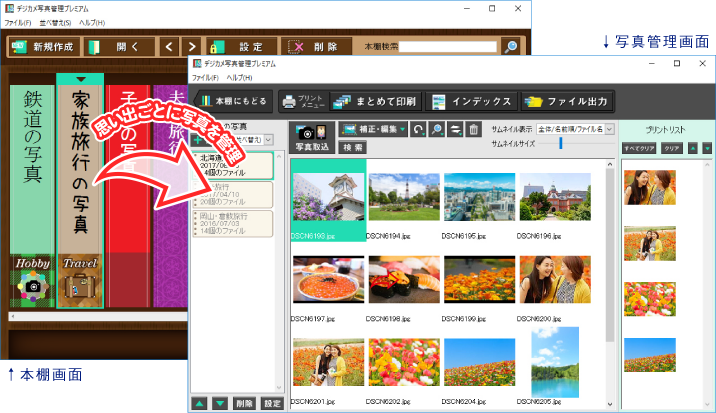Select the album dated 2017/04/10
716x413 pixels.
(x=233, y=195)
